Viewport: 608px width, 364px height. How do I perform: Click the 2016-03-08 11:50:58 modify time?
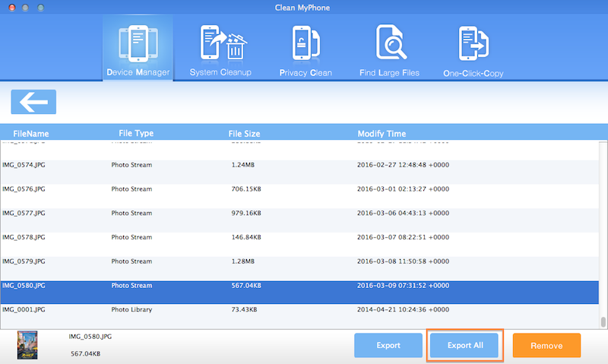(403, 261)
